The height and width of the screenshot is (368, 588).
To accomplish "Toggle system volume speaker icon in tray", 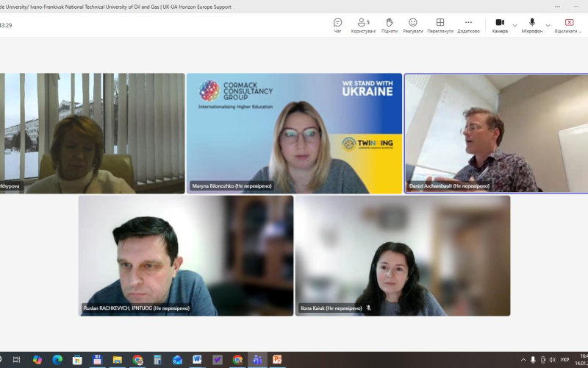I will 553,360.
